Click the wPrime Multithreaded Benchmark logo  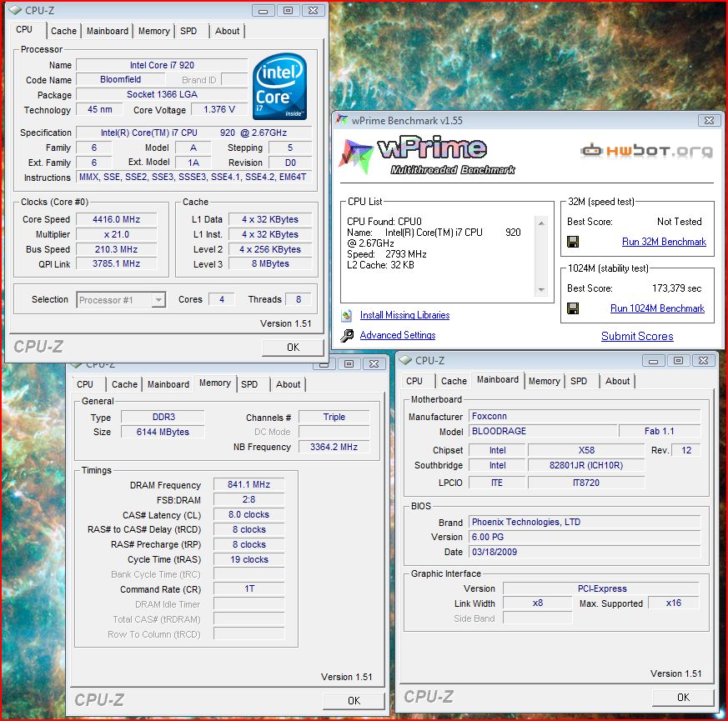pos(428,155)
